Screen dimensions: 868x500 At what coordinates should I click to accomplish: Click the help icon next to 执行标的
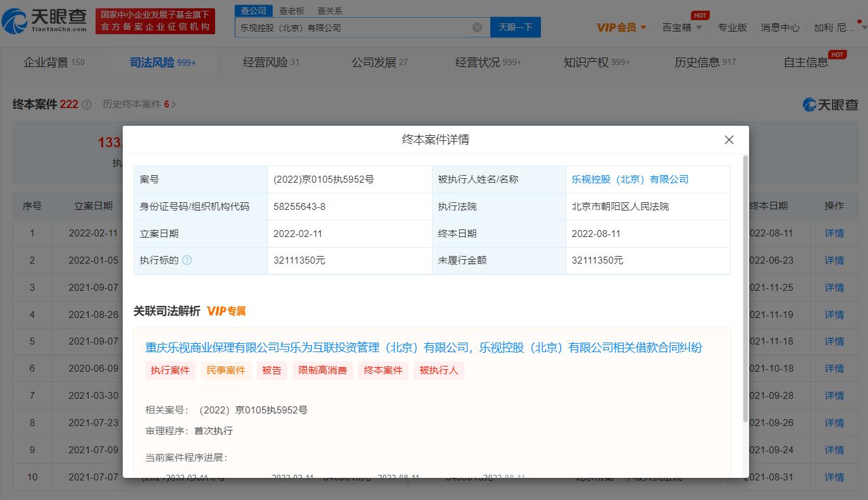pos(187,260)
